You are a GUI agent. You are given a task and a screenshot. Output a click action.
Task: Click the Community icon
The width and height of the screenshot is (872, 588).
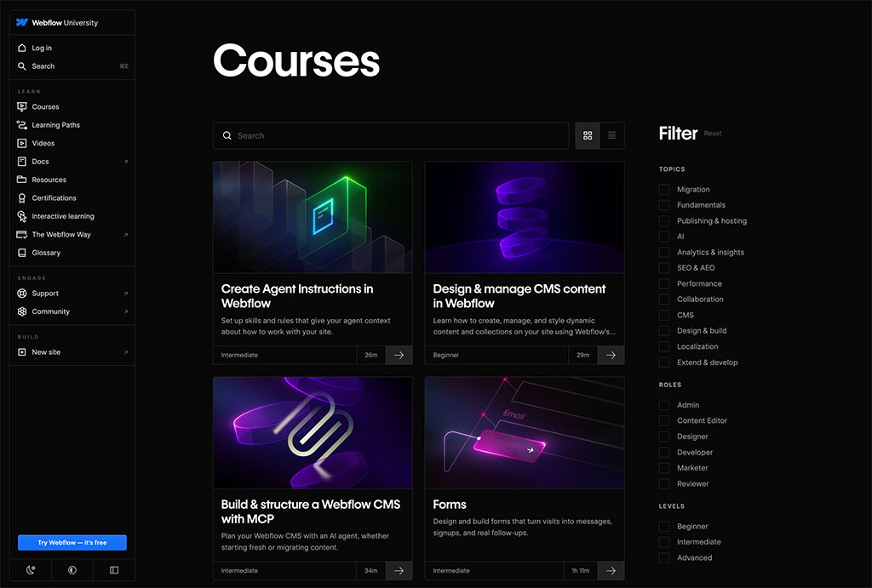click(x=21, y=311)
